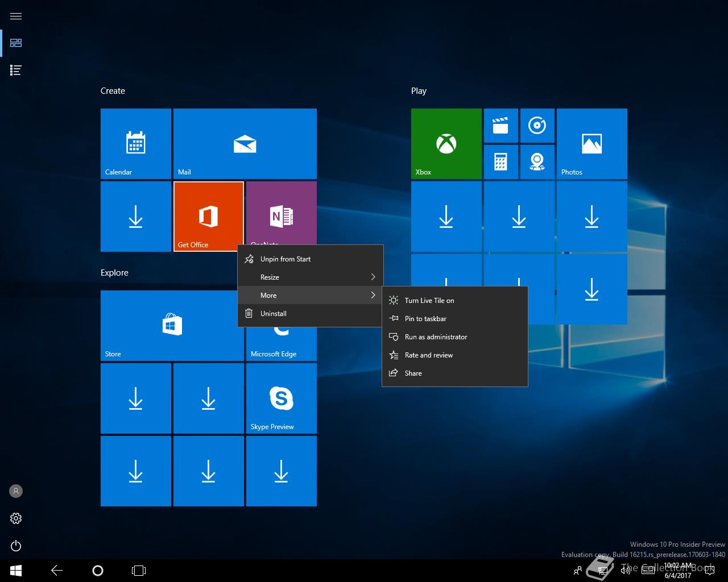
Task: Launch the Skype Preview tile
Action: [282, 398]
